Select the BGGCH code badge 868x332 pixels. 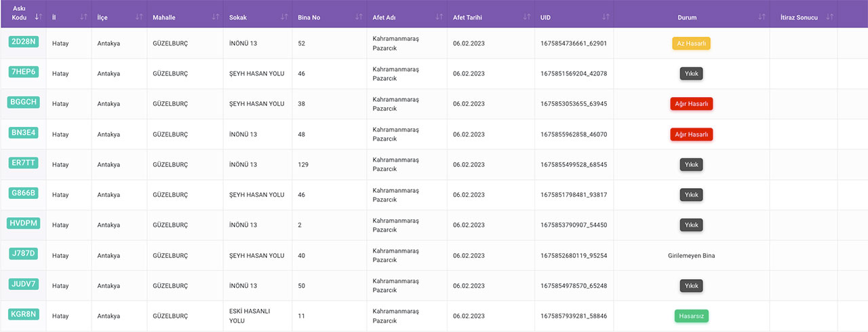(x=23, y=103)
